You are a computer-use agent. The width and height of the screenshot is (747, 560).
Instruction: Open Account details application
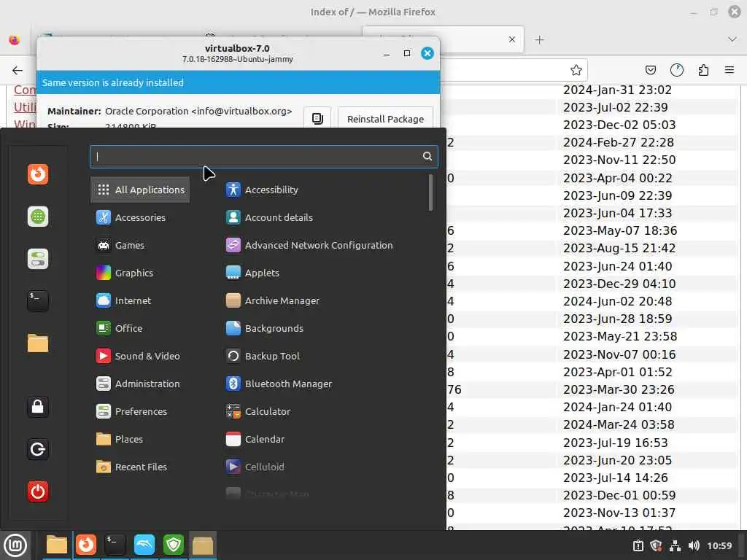coord(269,217)
